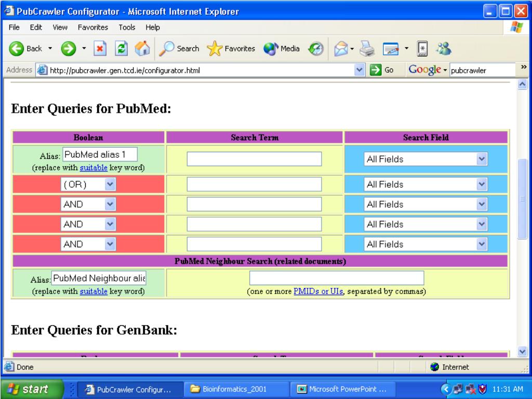Click the Address URL field
Viewport: 532px width, 399px height.
coord(201,70)
